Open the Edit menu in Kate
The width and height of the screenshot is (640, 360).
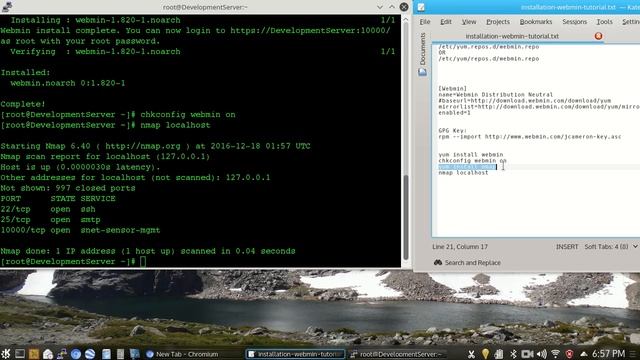tap(446, 22)
